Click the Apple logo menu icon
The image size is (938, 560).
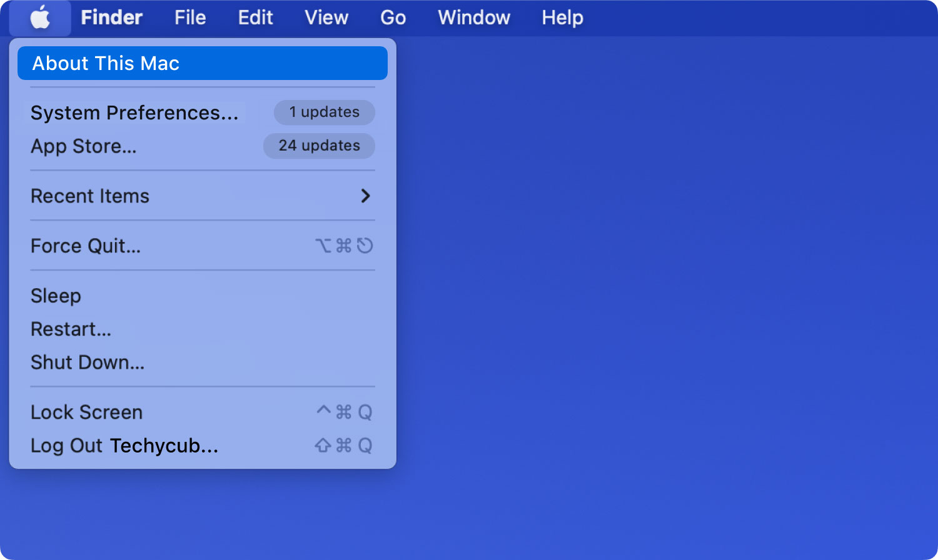[41, 17]
